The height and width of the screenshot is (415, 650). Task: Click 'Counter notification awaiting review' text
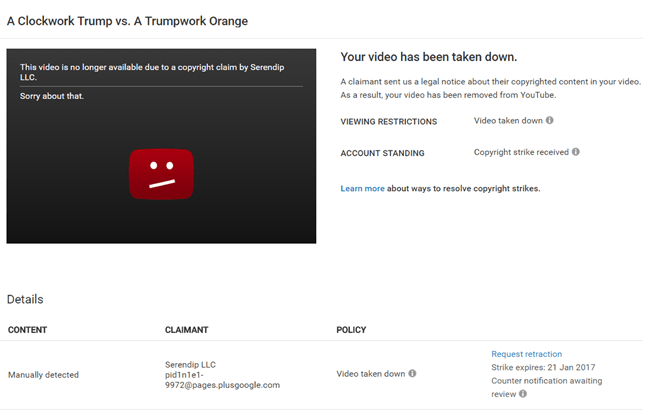tap(546, 387)
